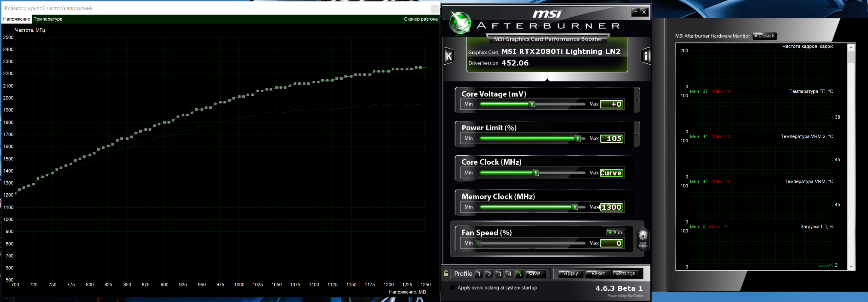Open the Kombustor 'K' side button
Image resolution: width=868 pixels, height=302 pixels.
click(449, 56)
